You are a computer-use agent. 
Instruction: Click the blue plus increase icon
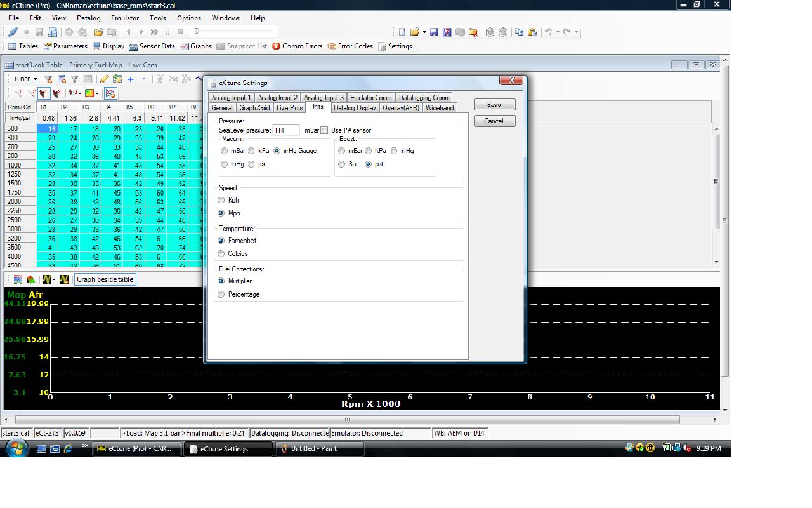[131, 79]
